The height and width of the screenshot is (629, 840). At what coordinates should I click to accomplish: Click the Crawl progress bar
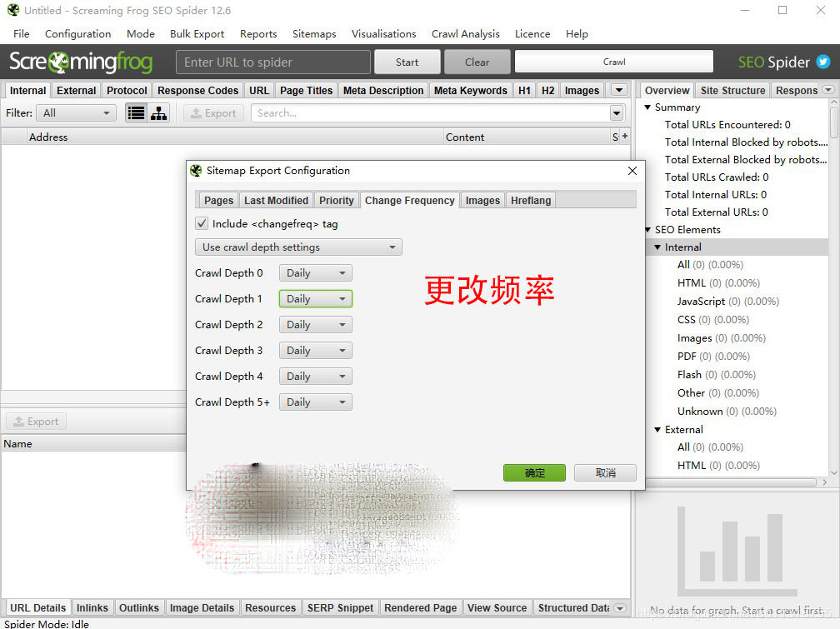click(x=614, y=62)
